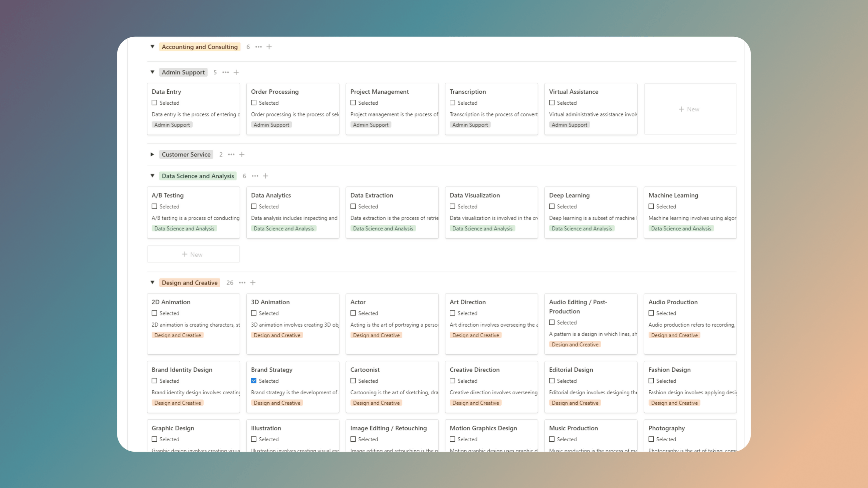This screenshot has height=488, width=868.
Task: Expand the Customer Service group
Action: pyautogui.click(x=152, y=154)
